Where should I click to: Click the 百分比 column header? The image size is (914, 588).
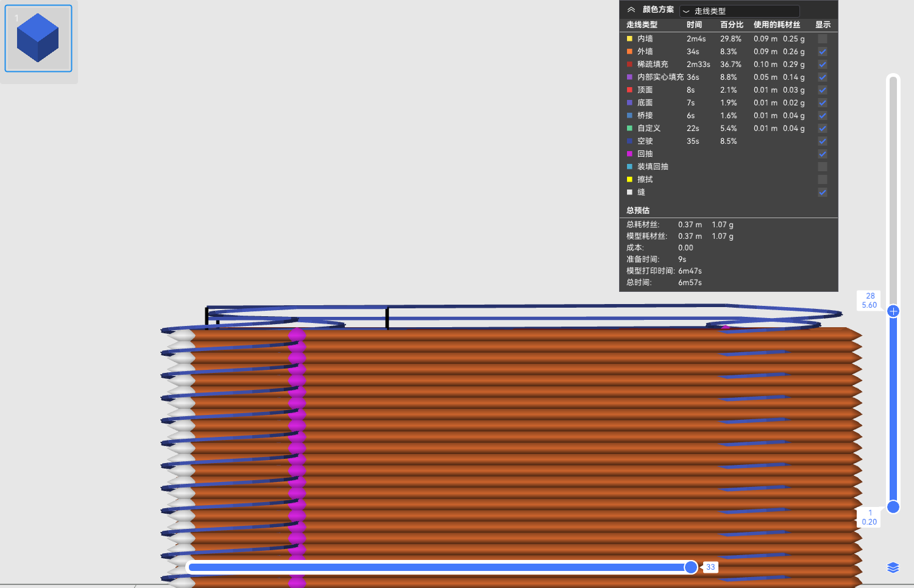pyautogui.click(x=731, y=25)
